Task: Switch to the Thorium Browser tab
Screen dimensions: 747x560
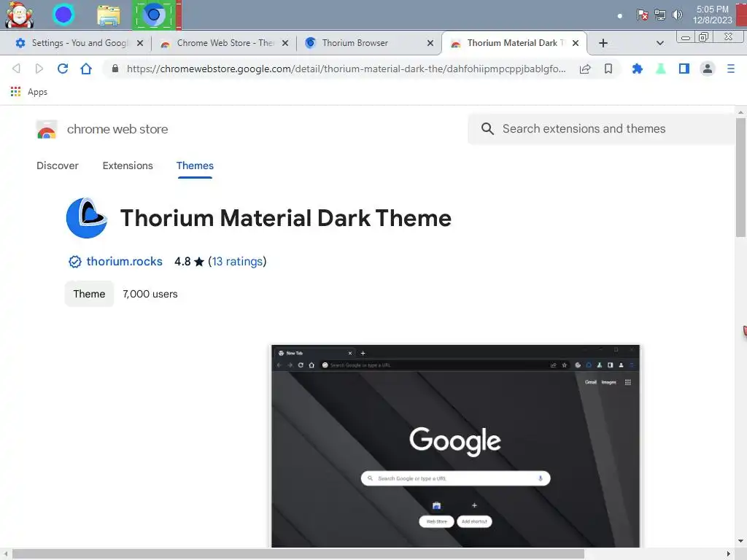Action: (368, 43)
